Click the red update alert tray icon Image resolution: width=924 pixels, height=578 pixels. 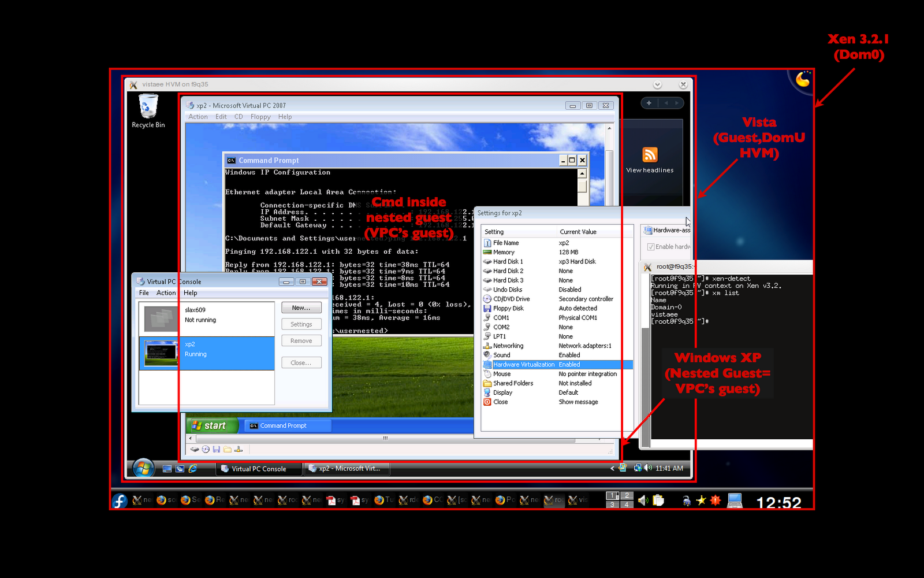point(715,501)
